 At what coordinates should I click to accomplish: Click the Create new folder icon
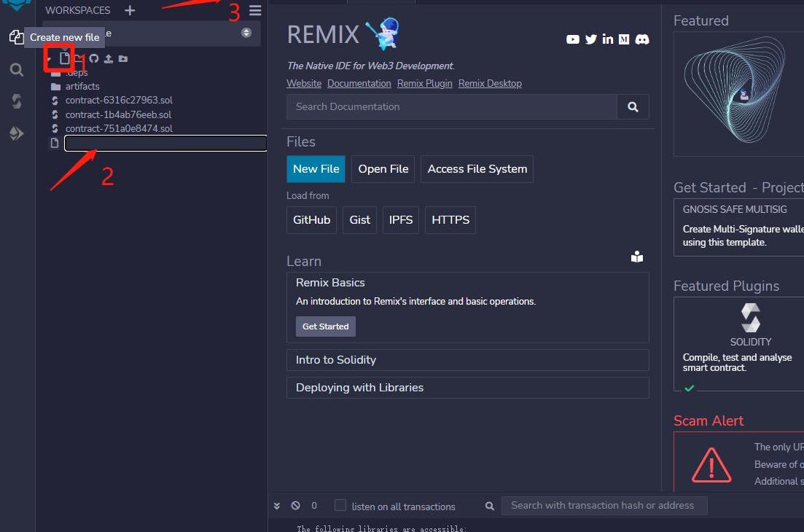(79, 58)
